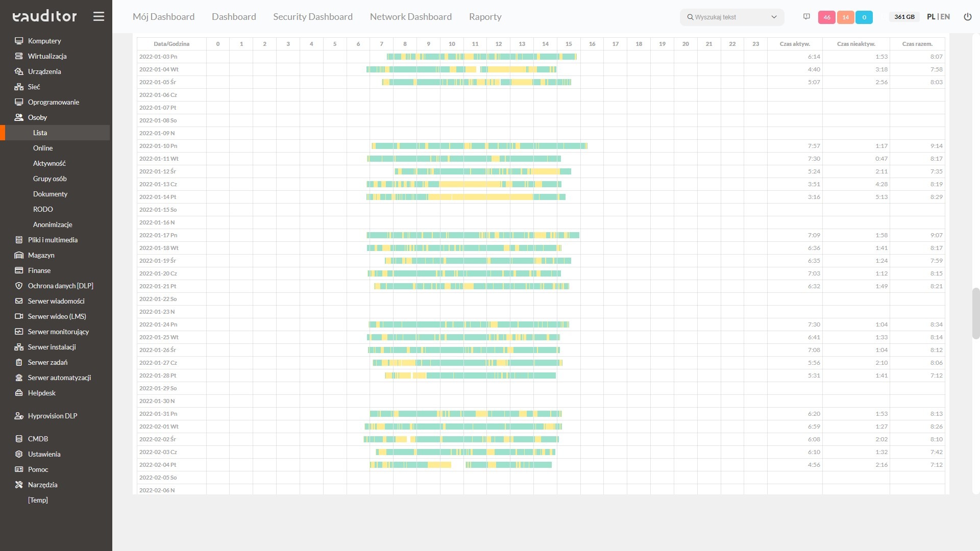Click the Oprogramowanie icon
The height and width of the screenshot is (551, 980).
pos(19,102)
